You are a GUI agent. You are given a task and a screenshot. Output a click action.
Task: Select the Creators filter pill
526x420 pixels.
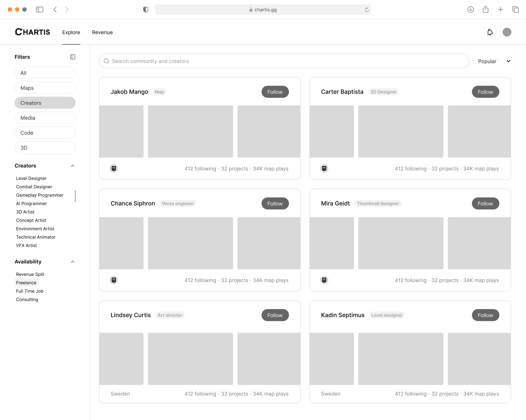pos(45,103)
